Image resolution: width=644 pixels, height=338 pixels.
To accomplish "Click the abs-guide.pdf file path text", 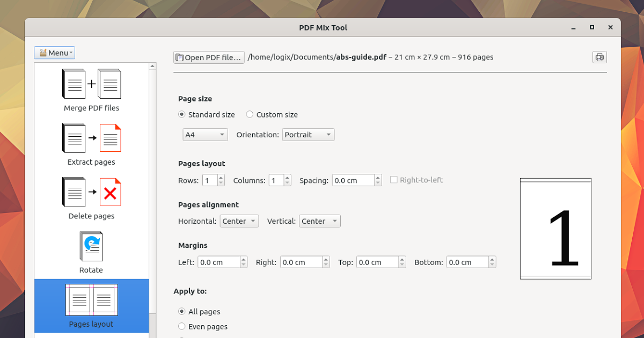I will point(317,57).
